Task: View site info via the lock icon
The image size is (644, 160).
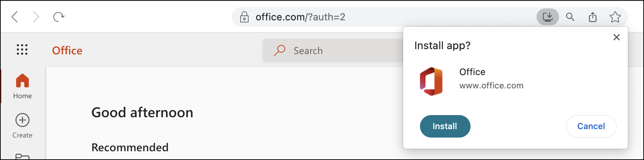Action: 244,17
